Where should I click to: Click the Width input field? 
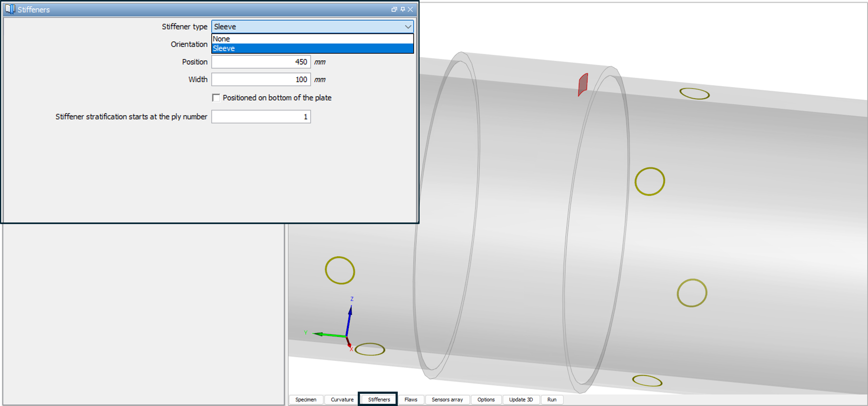(261, 80)
